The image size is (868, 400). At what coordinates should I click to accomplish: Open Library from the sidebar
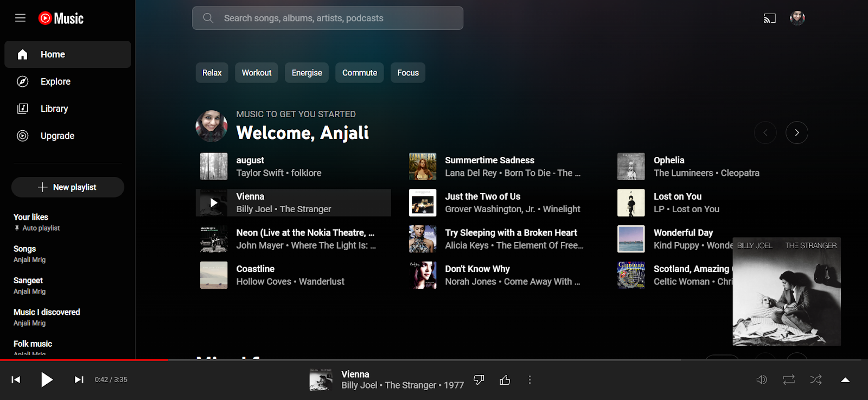(67, 109)
